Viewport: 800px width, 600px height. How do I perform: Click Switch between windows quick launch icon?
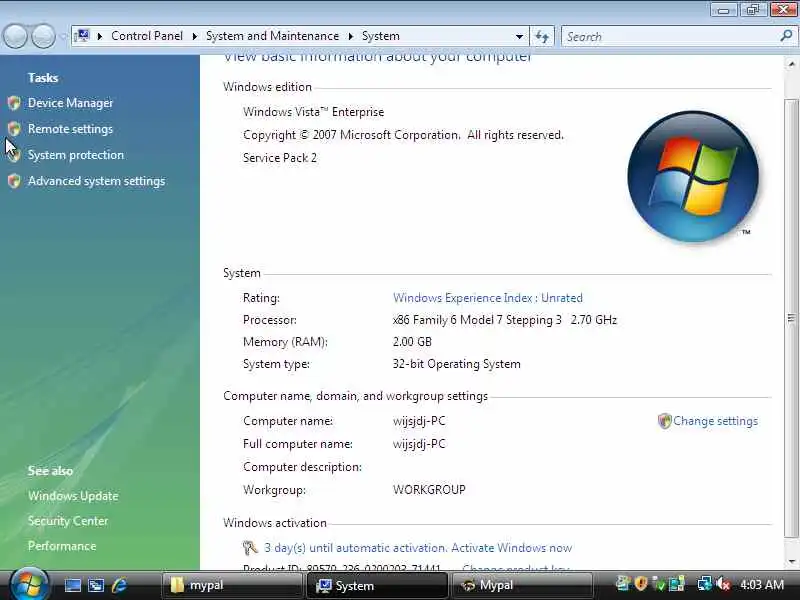[95, 585]
